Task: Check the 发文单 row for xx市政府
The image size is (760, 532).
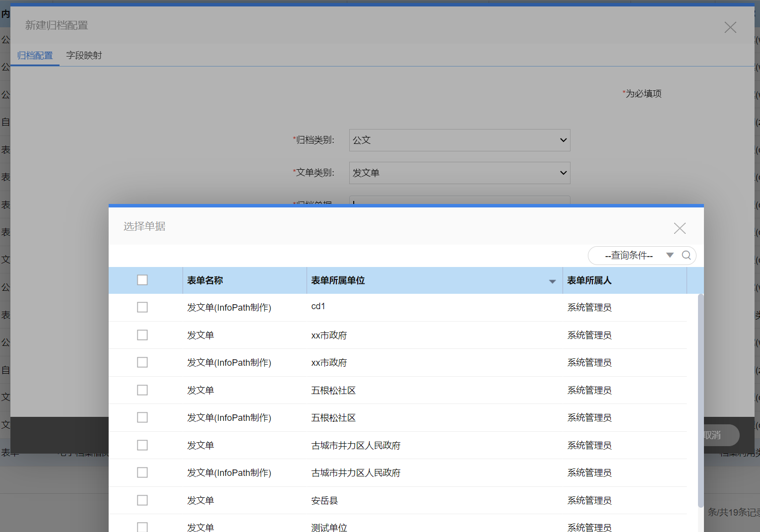Action: point(142,335)
